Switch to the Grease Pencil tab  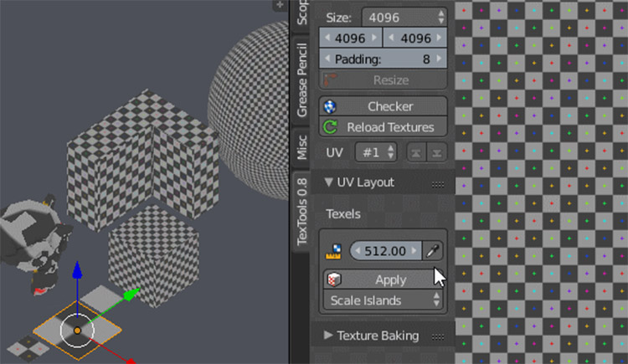[302, 78]
